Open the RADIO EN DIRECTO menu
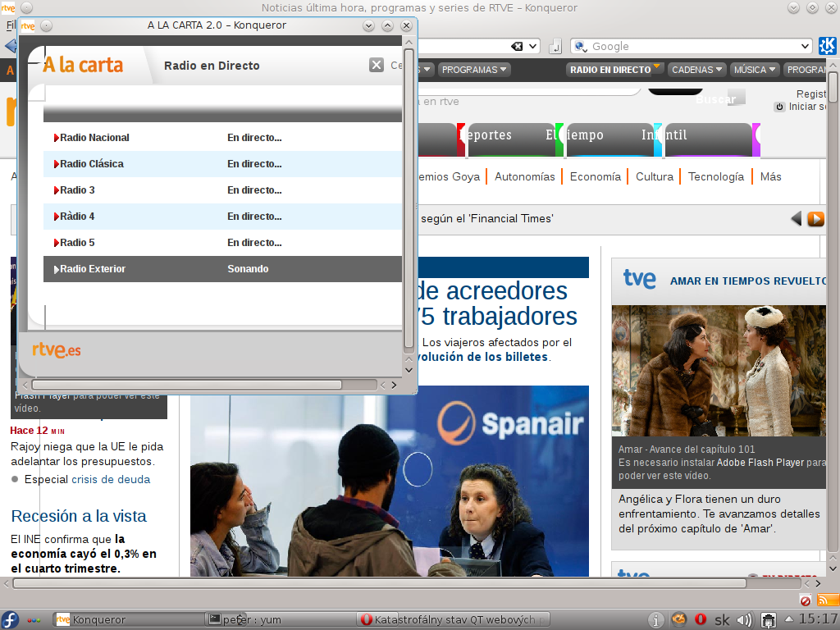Image resolution: width=840 pixels, height=630 pixels. tap(614, 70)
